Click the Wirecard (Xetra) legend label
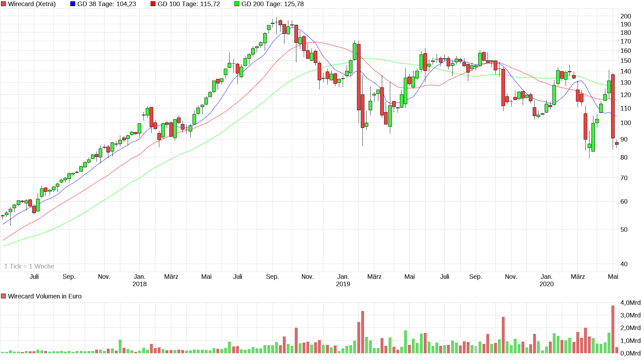Viewport: 644px width, 360px height. pos(32,4)
